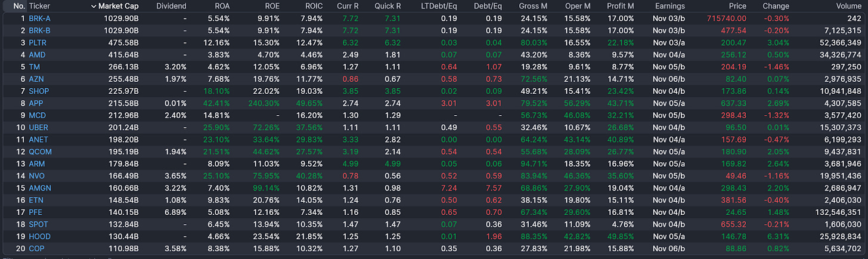The image size is (868, 259).
Task: Open the NVO ticker link
Action: [37, 176]
